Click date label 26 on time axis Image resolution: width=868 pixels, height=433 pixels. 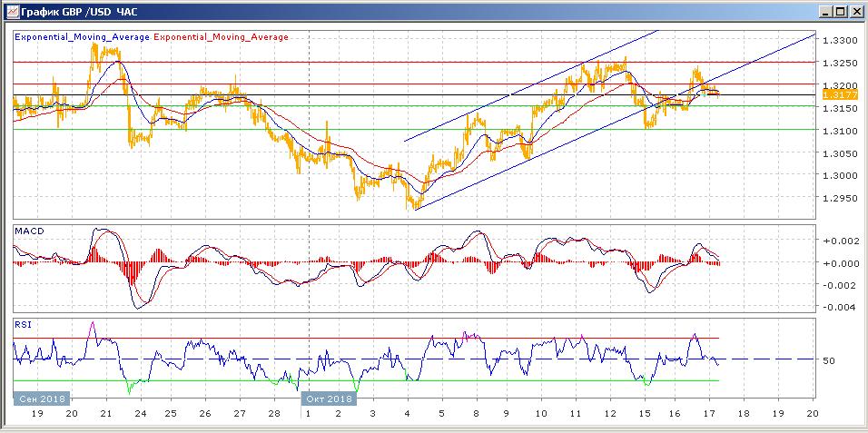tap(205, 414)
